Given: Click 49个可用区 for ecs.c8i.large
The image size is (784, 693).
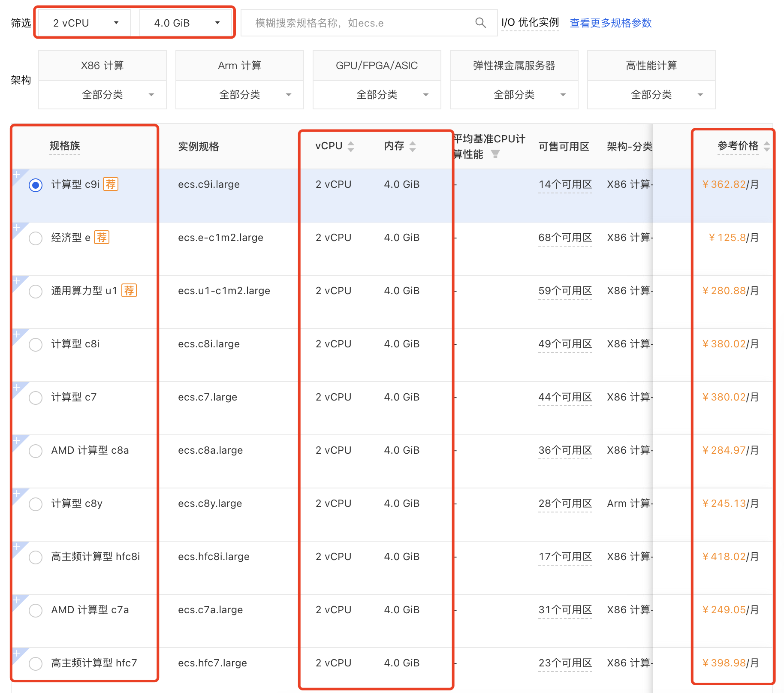Looking at the screenshot, I should click(565, 344).
